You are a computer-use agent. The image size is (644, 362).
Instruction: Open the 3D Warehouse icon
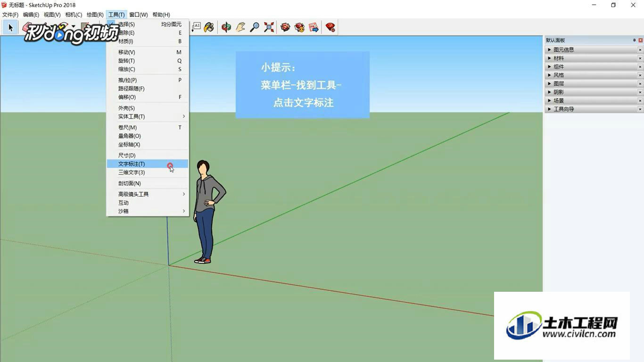285,27
